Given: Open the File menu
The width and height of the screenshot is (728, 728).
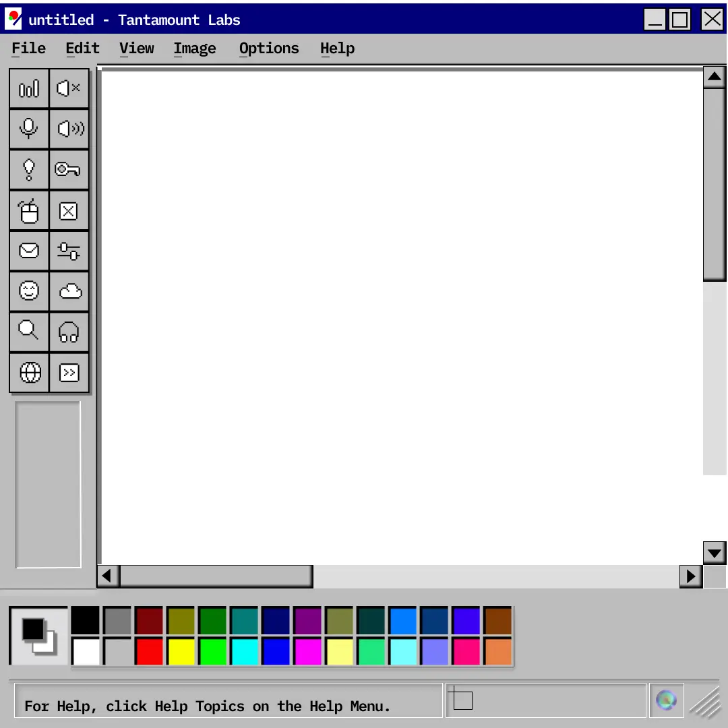Looking at the screenshot, I should point(28,49).
